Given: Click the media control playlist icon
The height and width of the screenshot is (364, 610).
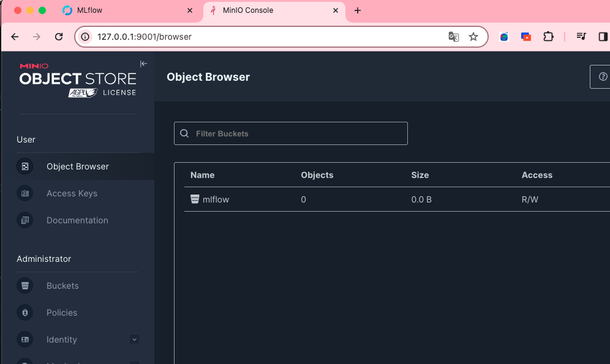Looking at the screenshot, I should pyautogui.click(x=581, y=37).
